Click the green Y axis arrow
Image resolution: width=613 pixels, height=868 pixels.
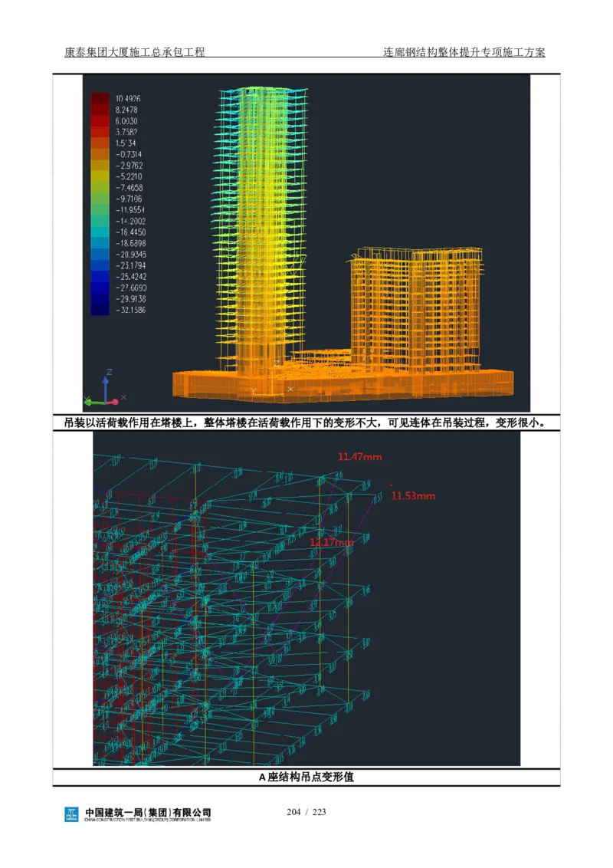tap(90, 400)
